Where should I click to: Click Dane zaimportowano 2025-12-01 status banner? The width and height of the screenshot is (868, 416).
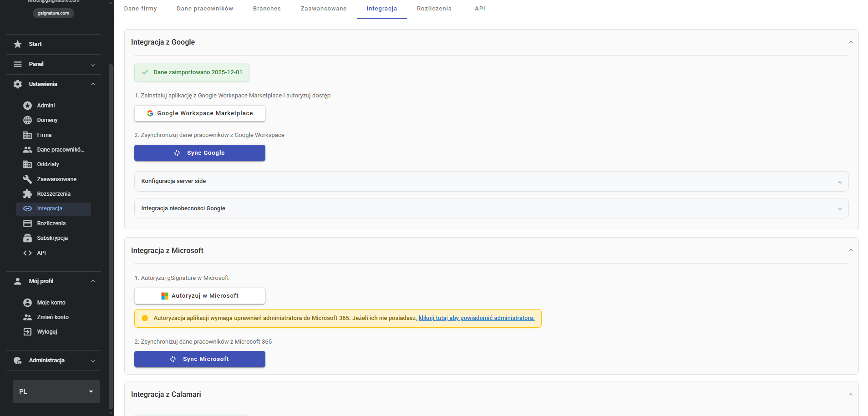(192, 72)
